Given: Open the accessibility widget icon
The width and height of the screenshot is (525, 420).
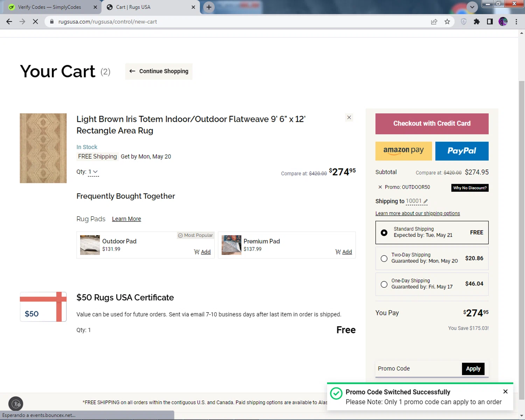Looking at the screenshot, I should click(16, 404).
